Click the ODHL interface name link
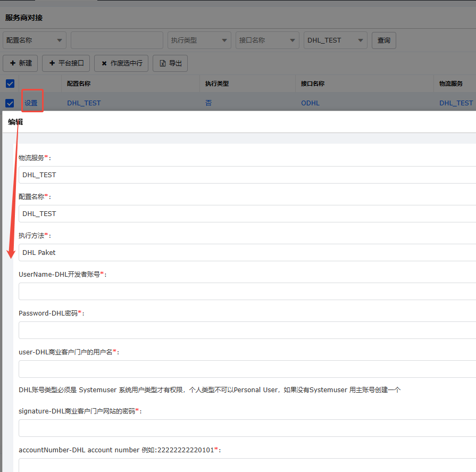This screenshot has height=472, width=476. click(310, 103)
